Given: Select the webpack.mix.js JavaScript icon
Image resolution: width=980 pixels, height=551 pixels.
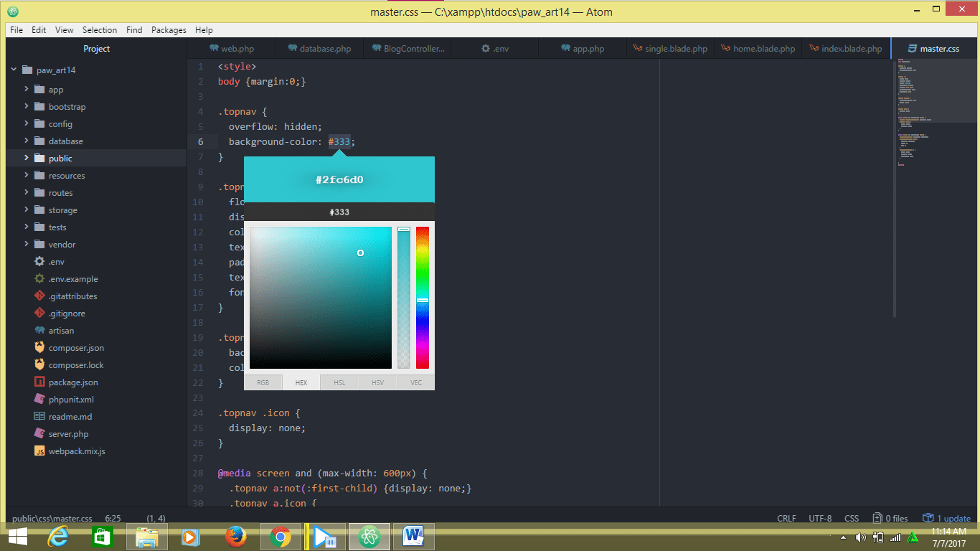Looking at the screenshot, I should tap(39, 451).
